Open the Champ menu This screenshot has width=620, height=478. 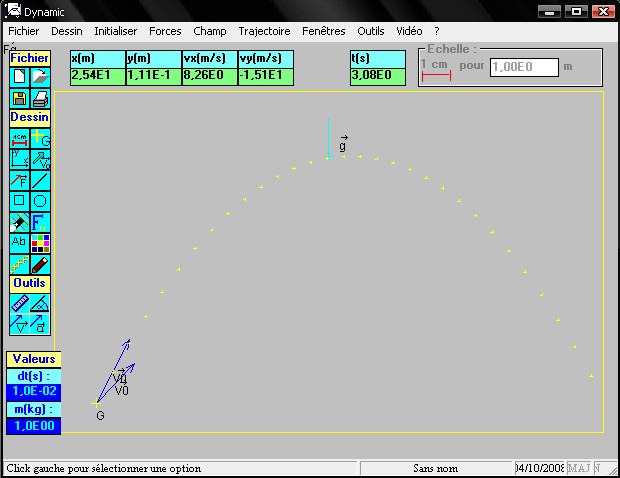point(210,31)
